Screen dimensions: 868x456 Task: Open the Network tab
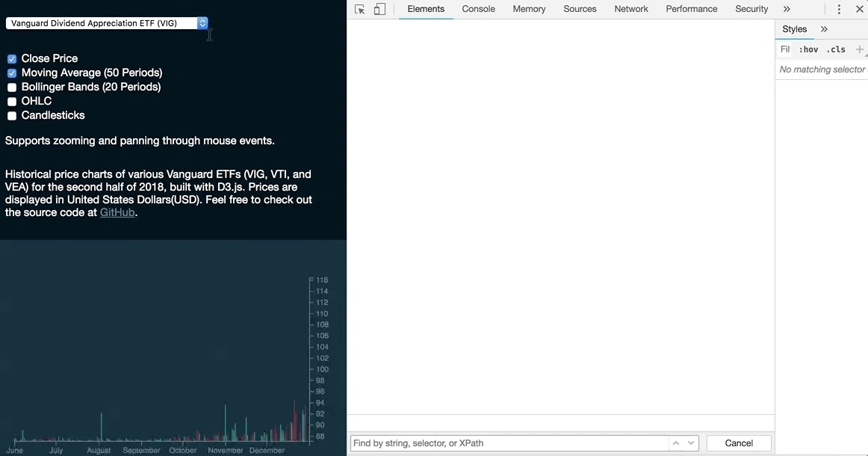[x=631, y=10]
